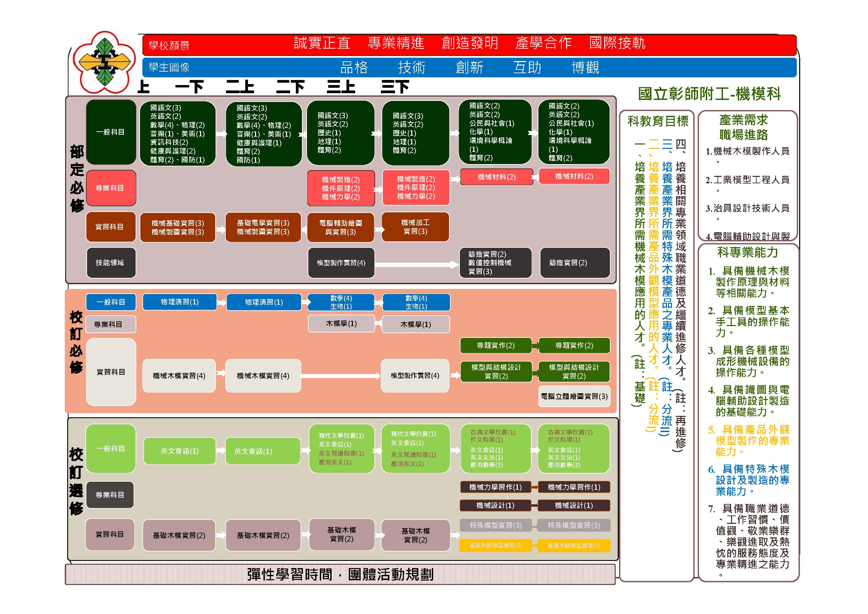Click the 數值控制機械實習(3) box
This screenshot has height=614, width=868.
[x=495, y=263]
